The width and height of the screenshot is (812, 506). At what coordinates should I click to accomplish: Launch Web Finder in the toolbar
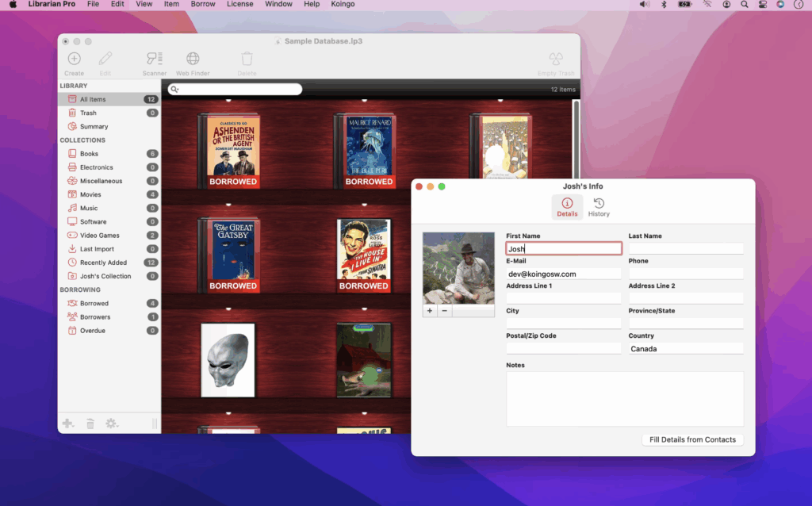pyautogui.click(x=192, y=58)
